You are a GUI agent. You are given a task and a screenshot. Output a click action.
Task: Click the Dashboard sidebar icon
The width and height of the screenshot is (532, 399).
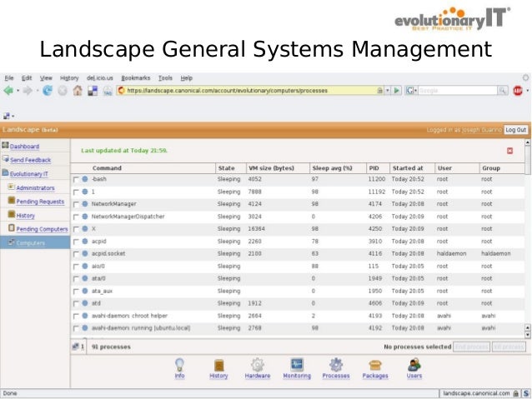coord(5,146)
